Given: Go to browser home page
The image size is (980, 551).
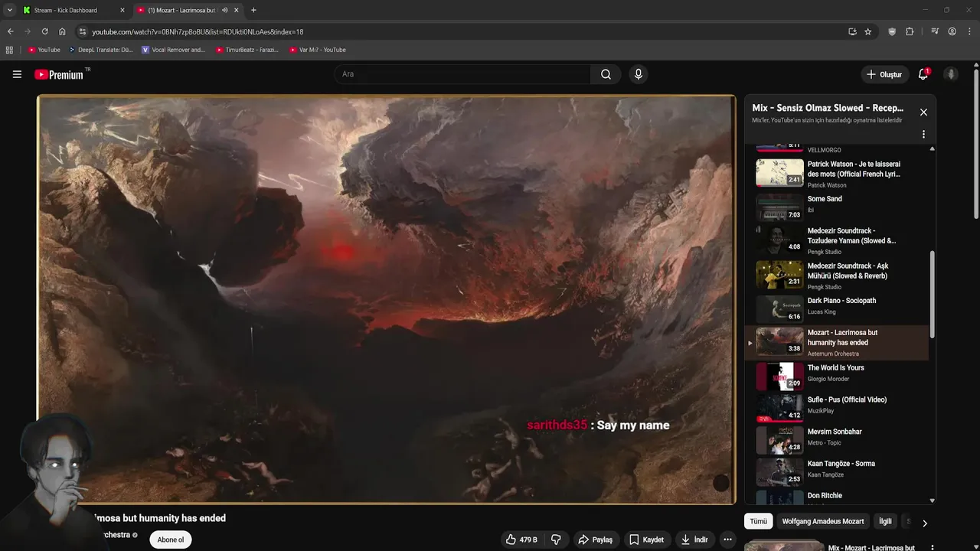Looking at the screenshot, I should tap(62, 31).
